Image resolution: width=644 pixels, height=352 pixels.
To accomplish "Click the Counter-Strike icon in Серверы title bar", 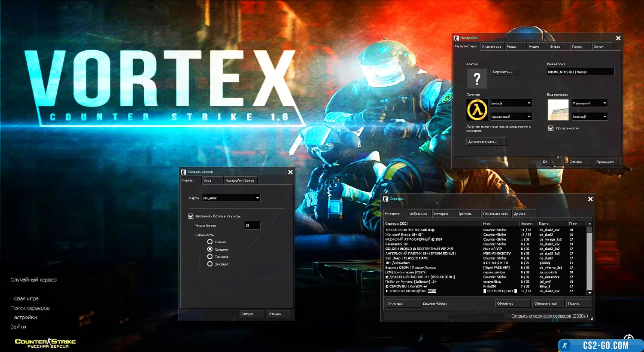I will tap(386, 199).
